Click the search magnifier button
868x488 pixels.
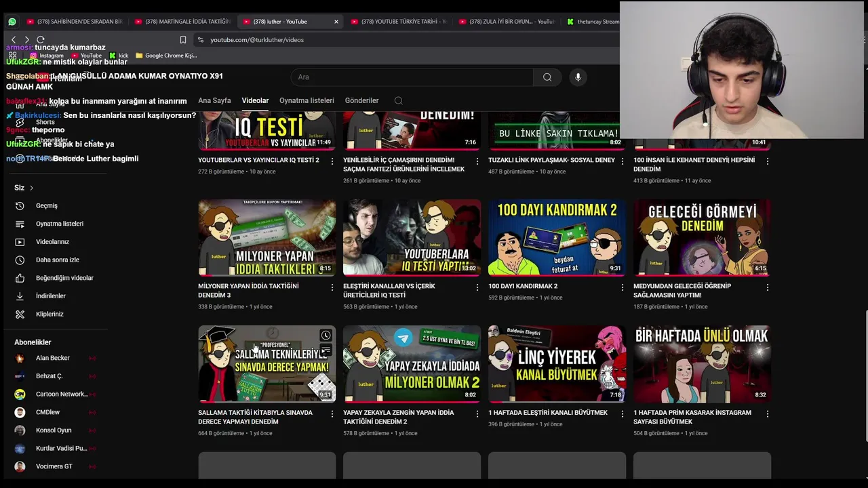[547, 77]
